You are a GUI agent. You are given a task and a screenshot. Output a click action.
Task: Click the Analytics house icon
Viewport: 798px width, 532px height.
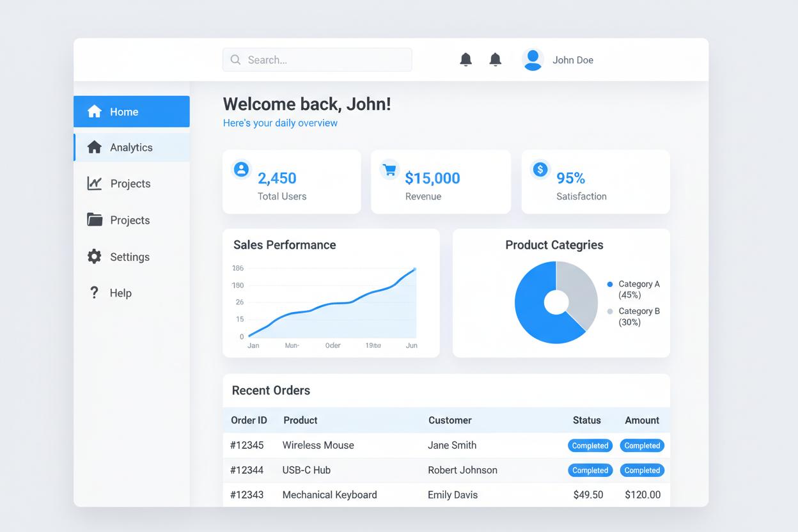93,147
